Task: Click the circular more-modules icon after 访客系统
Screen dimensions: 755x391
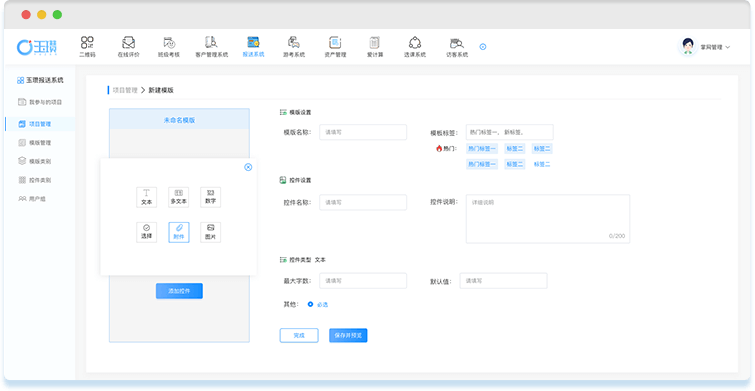Action: coord(482,47)
